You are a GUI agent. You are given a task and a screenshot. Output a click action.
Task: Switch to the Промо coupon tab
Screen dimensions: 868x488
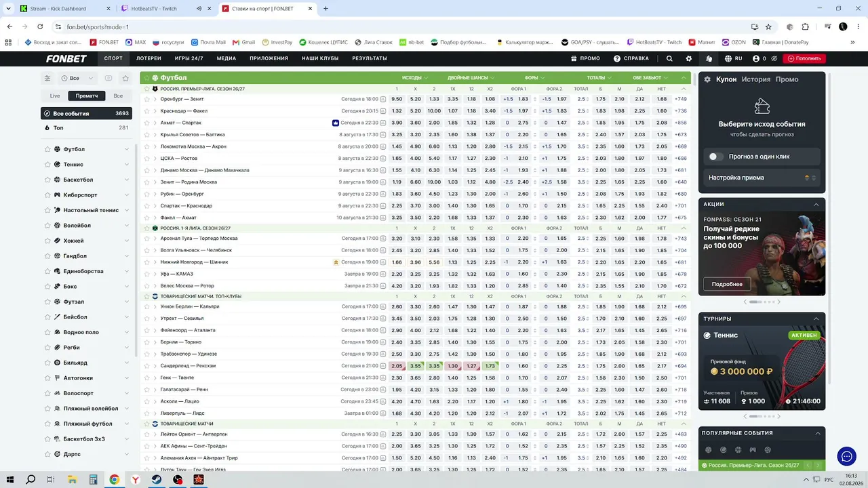click(787, 79)
